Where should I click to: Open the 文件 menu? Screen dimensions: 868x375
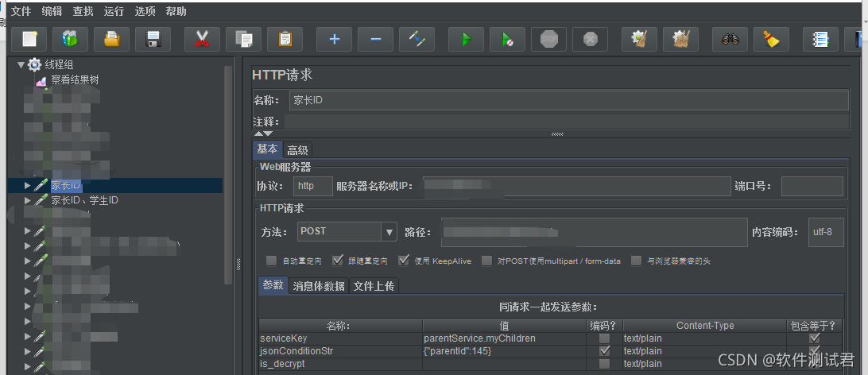[21, 11]
